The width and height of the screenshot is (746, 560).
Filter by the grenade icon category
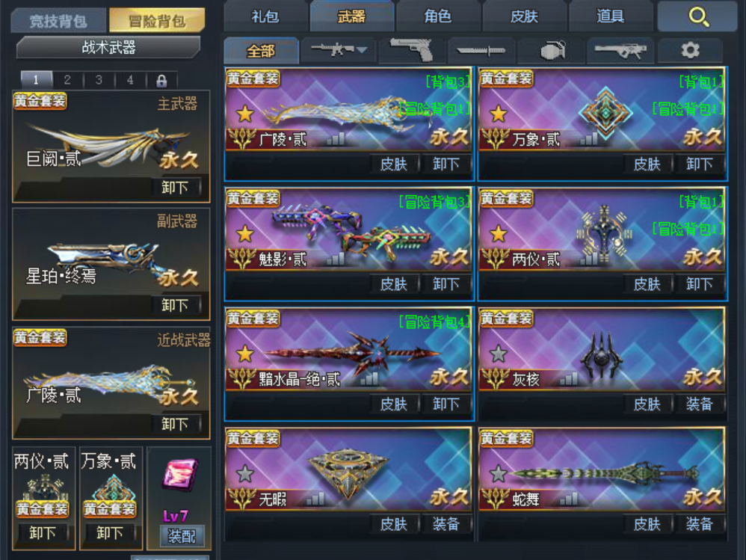pyautogui.click(x=552, y=50)
